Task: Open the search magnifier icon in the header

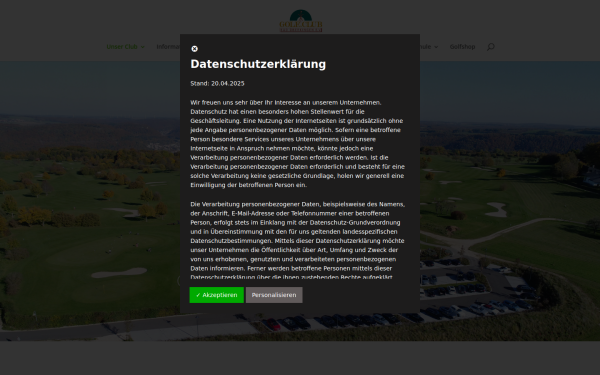Action: (491, 47)
